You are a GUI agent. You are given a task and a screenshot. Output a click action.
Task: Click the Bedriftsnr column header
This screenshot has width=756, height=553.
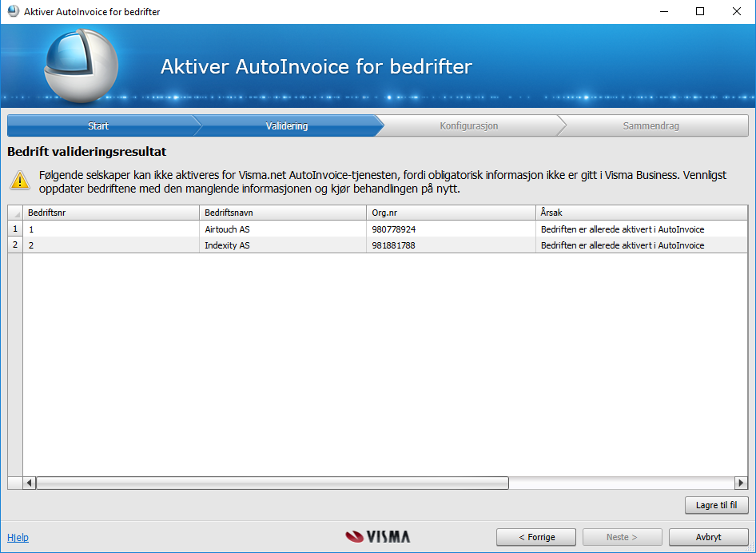[x=111, y=213]
